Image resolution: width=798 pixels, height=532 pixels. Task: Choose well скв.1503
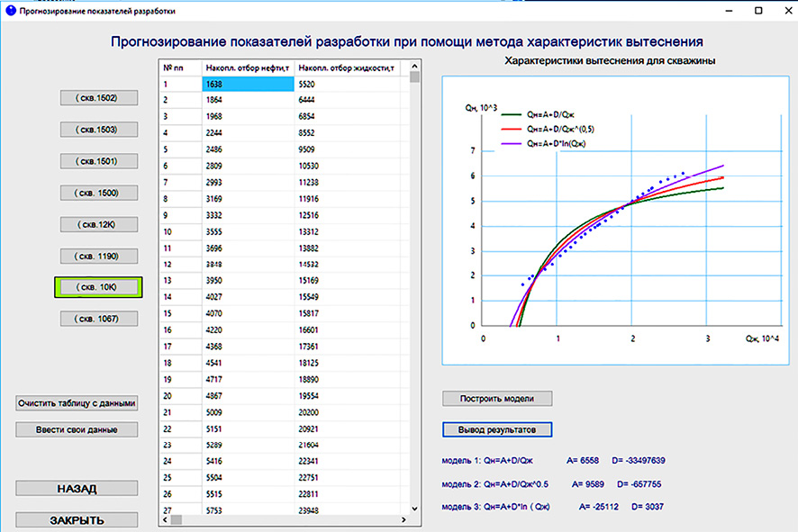(x=99, y=130)
